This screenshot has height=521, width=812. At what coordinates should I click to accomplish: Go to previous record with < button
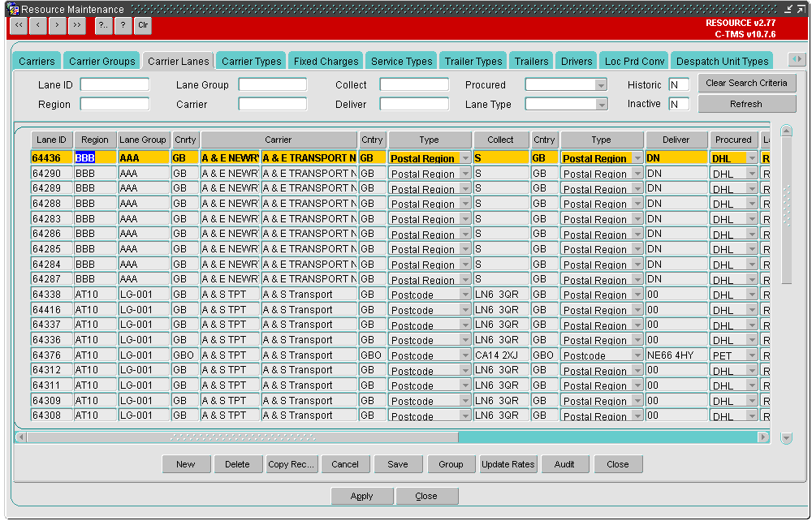click(x=38, y=25)
